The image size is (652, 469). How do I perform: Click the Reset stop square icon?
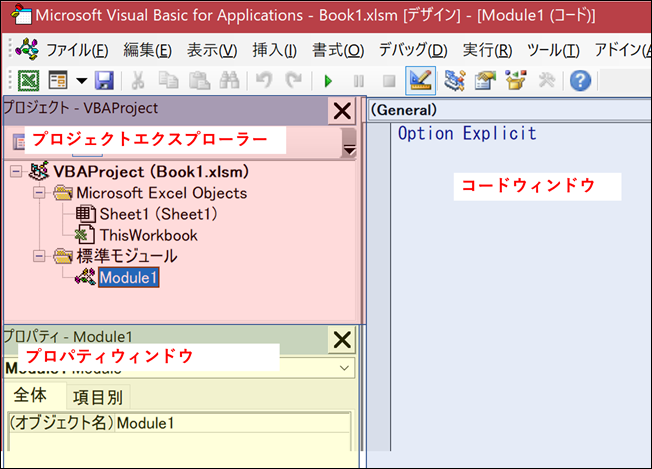tap(389, 81)
